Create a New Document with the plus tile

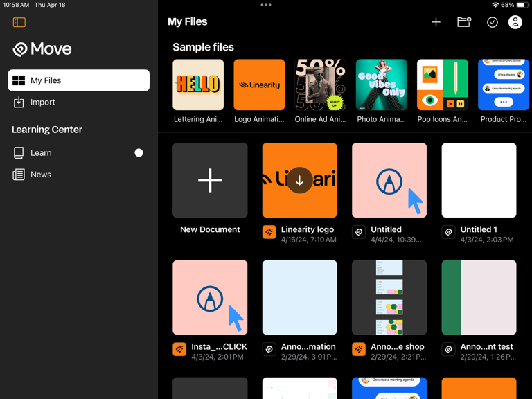coord(210,180)
